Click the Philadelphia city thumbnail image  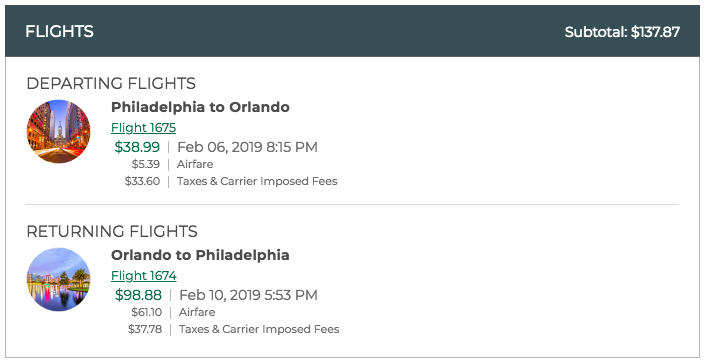(x=59, y=131)
